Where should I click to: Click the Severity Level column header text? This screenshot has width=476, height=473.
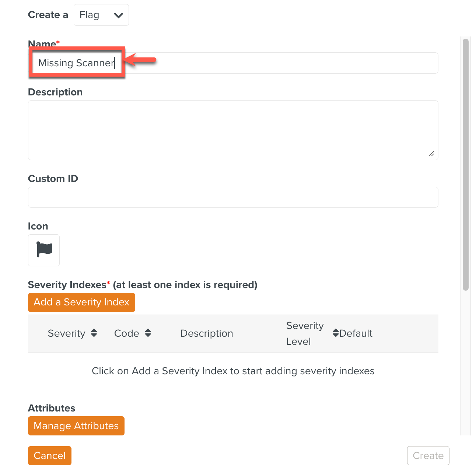[x=305, y=333]
